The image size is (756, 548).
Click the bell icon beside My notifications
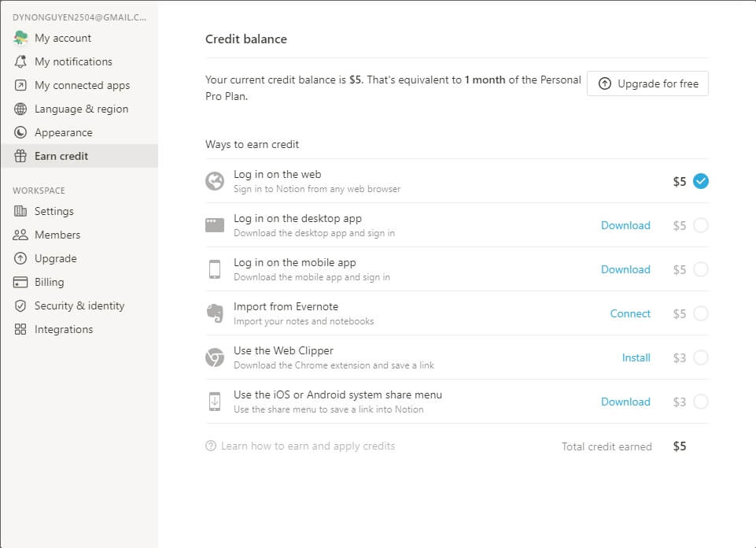[x=20, y=61]
